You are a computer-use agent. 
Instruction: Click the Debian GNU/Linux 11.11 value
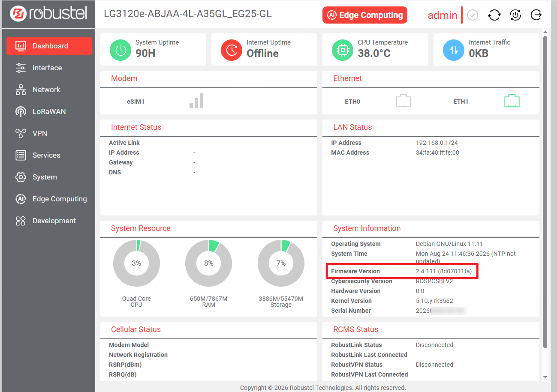(449, 244)
